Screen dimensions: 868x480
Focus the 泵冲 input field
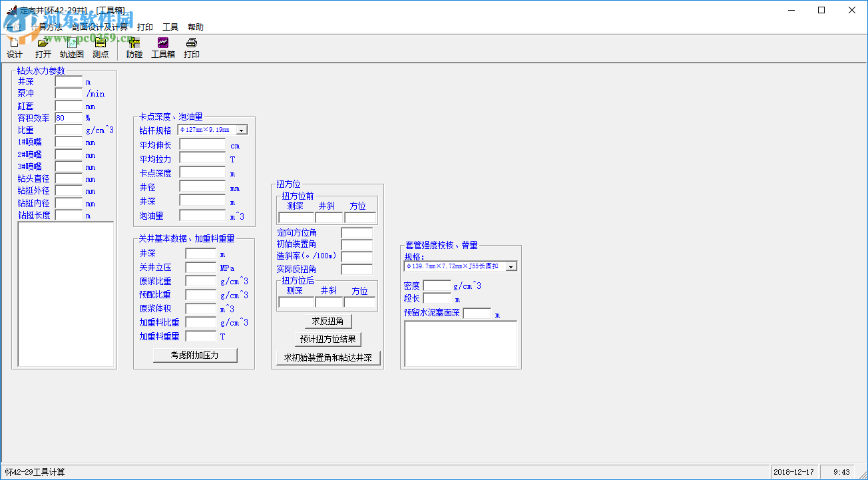point(69,94)
